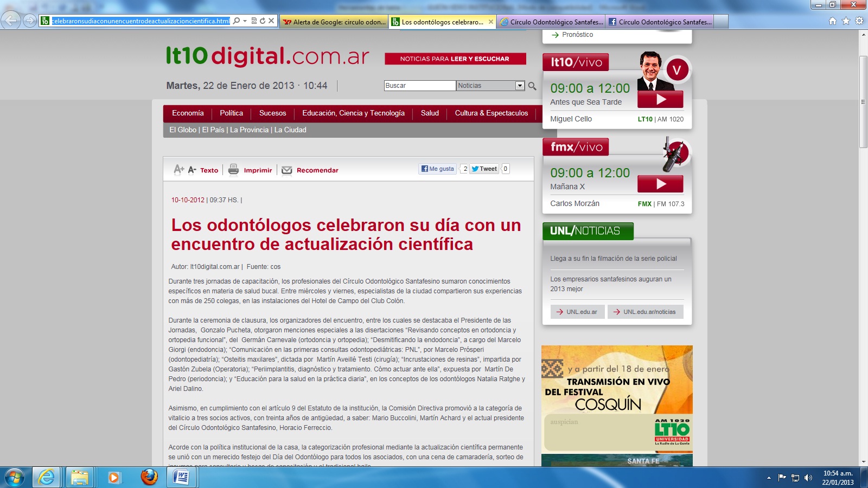The width and height of the screenshot is (868, 488).
Task: Click the Facebook Me gusta button
Action: (x=438, y=169)
